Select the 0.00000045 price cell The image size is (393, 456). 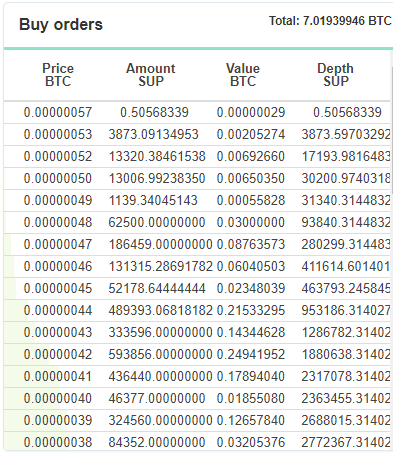point(58,288)
